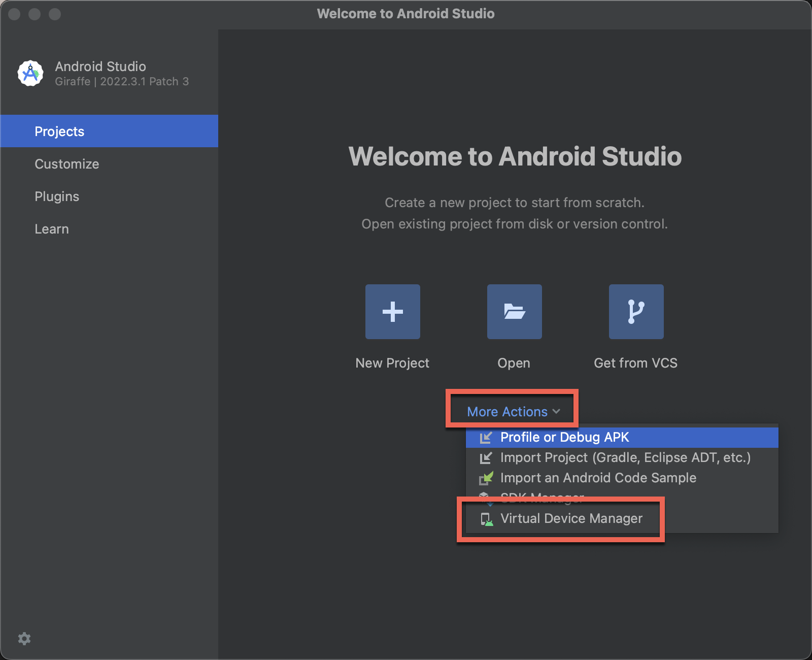This screenshot has width=812, height=660.
Task: Click the window zoom button
Action: 55,14
